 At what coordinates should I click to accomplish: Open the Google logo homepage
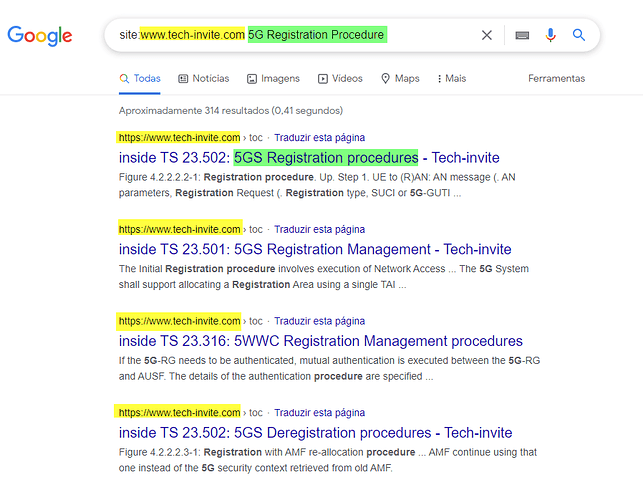click(x=40, y=36)
